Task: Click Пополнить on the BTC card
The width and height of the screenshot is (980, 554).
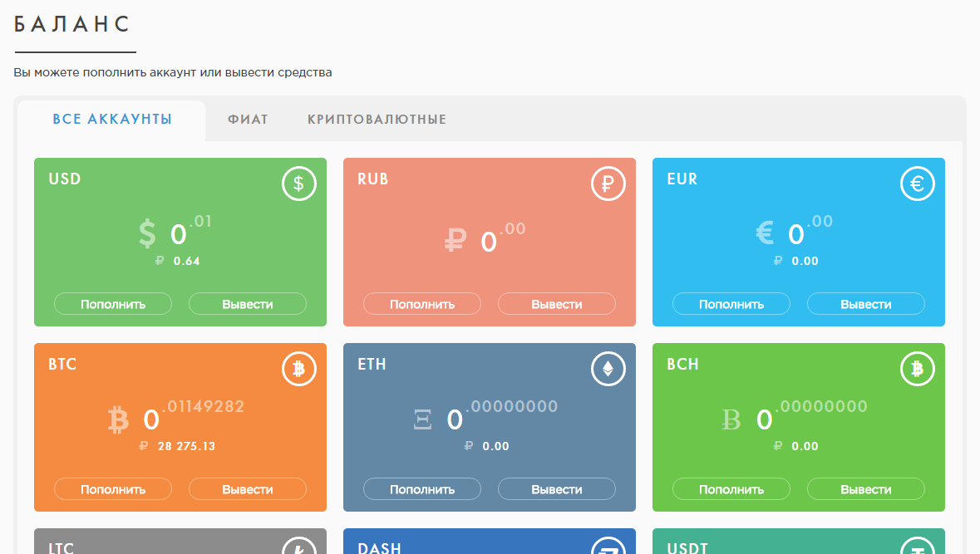Action: pos(113,489)
